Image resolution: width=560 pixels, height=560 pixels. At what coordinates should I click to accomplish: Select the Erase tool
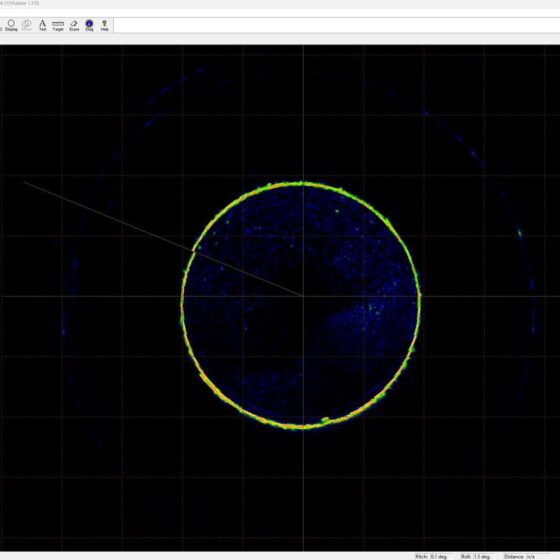click(74, 25)
